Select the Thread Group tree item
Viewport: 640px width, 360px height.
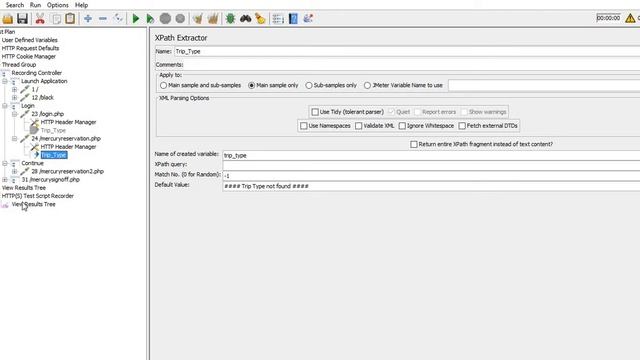(x=19, y=64)
